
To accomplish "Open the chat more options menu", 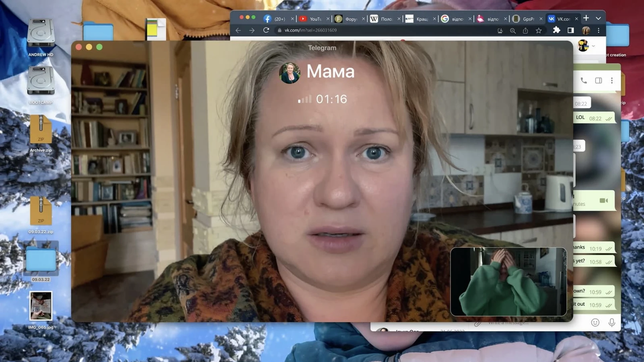I will (x=612, y=81).
